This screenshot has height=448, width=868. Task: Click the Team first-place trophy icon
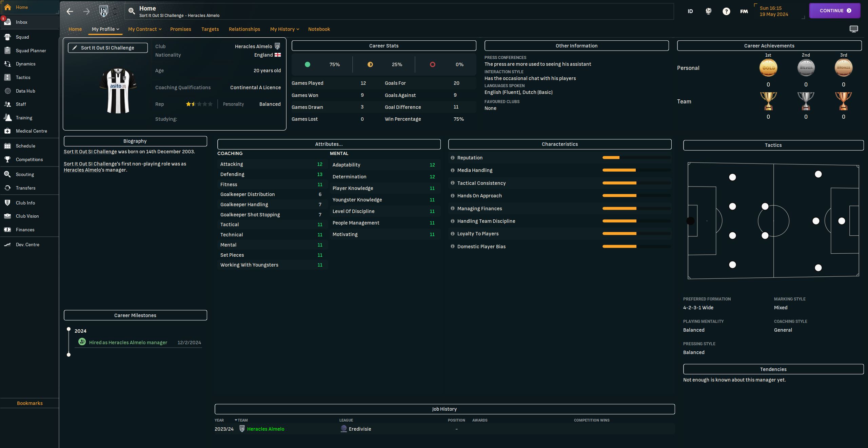pyautogui.click(x=768, y=101)
